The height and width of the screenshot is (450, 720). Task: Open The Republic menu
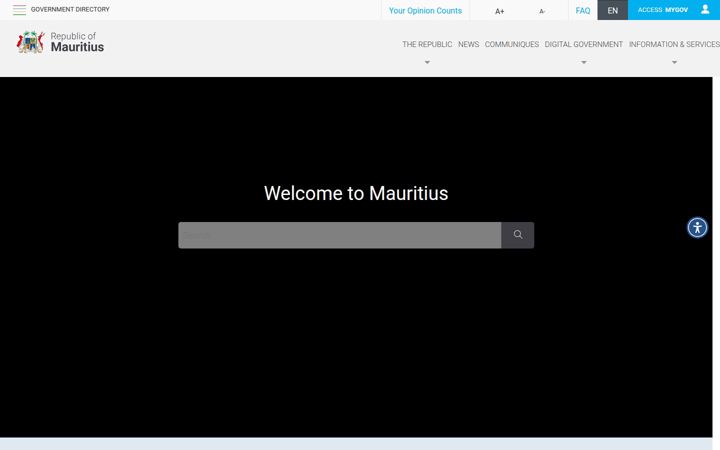[x=427, y=44]
